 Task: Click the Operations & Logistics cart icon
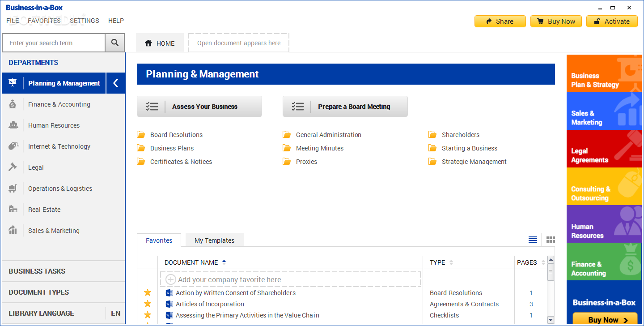(13, 188)
